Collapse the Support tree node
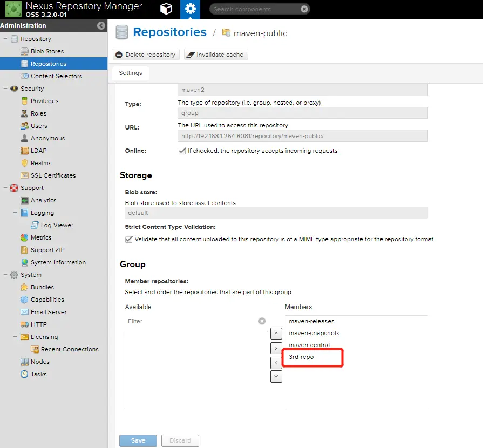 click(x=5, y=188)
